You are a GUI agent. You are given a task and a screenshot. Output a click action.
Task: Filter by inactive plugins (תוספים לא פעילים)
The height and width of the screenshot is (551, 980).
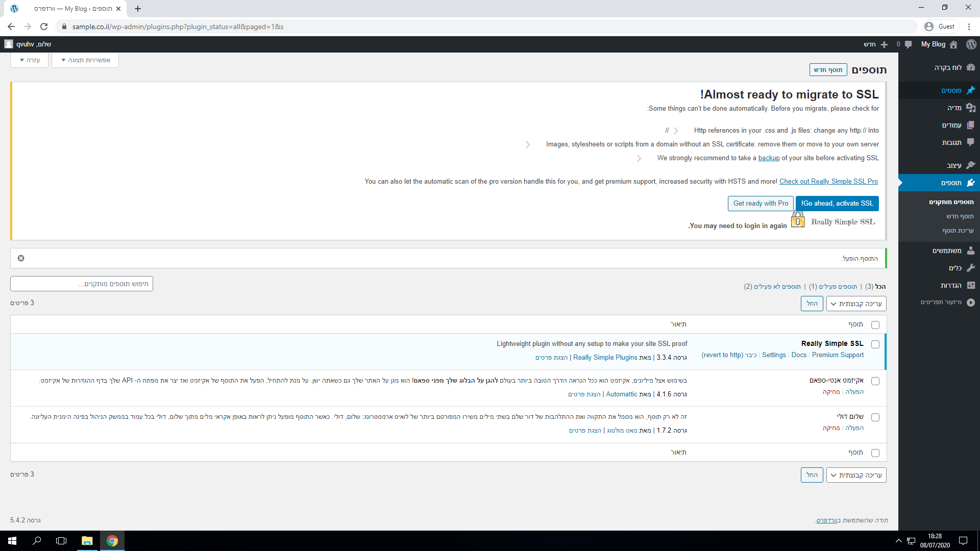pyautogui.click(x=772, y=287)
